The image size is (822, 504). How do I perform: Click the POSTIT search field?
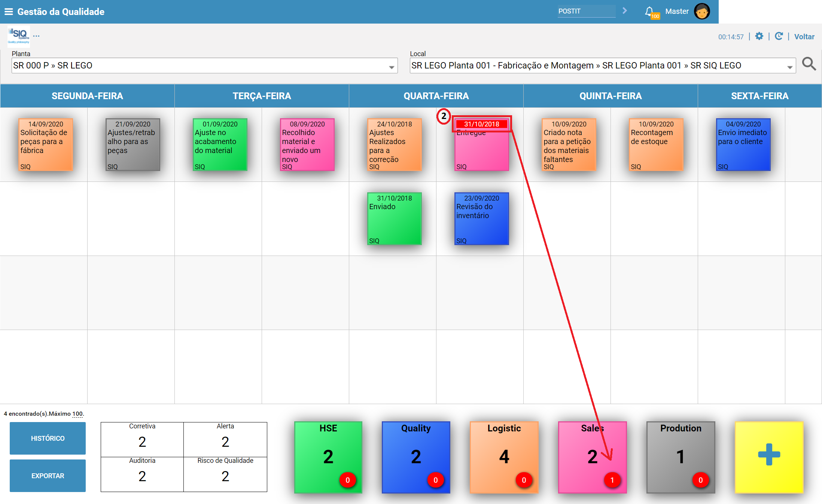[x=587, y=11]
